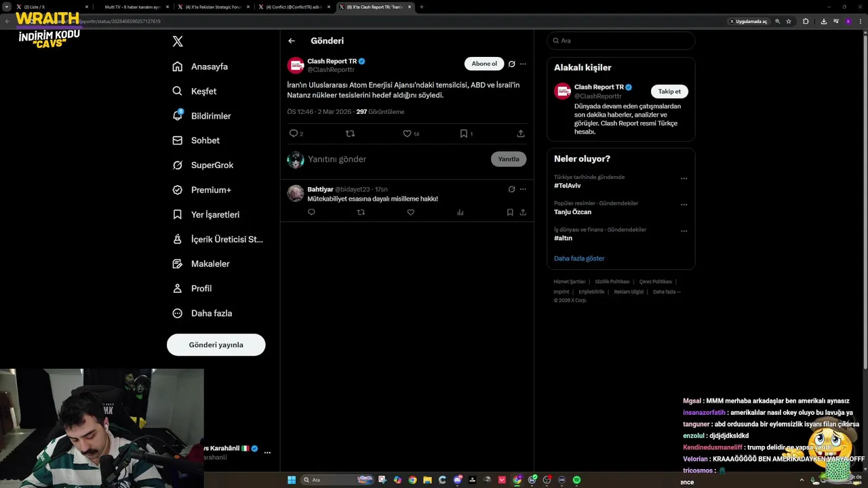Click Grok icon on Bahtiyar's reply
This screenshot has width=868, height=488.
(x=512, y=189)
